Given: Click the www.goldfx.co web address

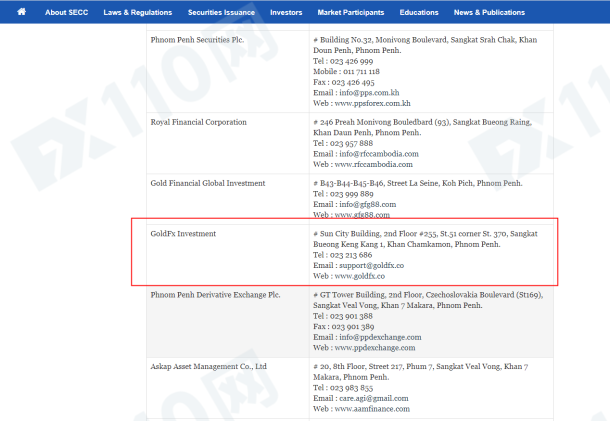Looking at the screenshot, I should 360,276.
